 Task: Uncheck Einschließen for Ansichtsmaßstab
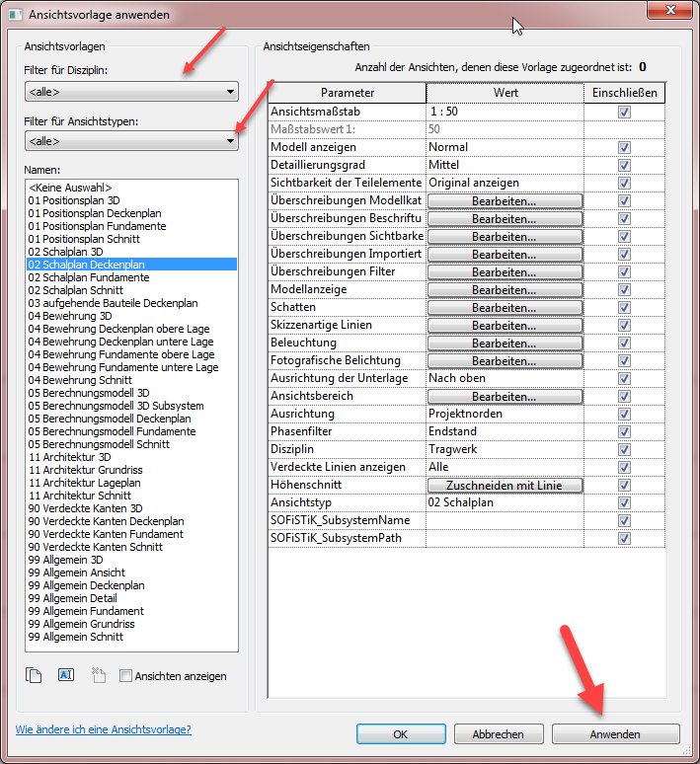coord(623,112)
